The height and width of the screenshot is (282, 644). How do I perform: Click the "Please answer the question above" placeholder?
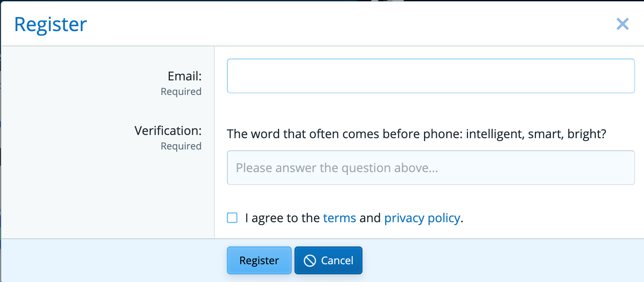coord(337,168)
